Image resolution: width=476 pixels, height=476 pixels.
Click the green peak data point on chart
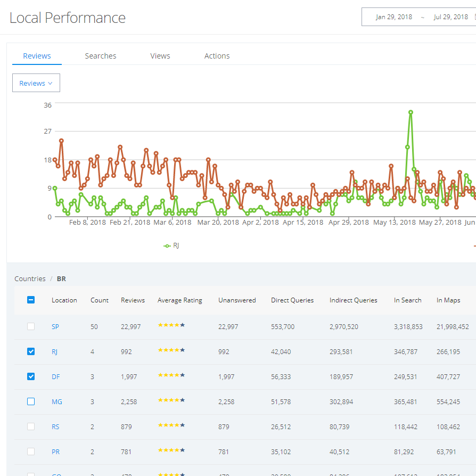point(411,112)
